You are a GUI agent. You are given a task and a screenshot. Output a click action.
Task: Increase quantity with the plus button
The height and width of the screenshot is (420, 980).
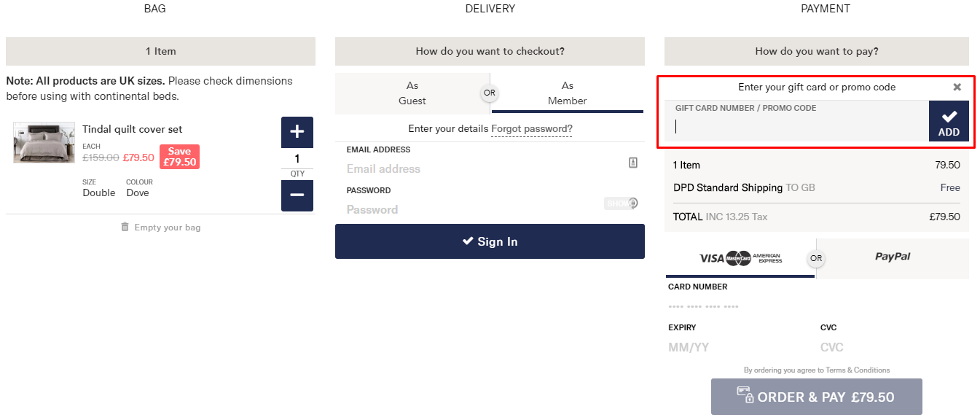coord(297,132)
